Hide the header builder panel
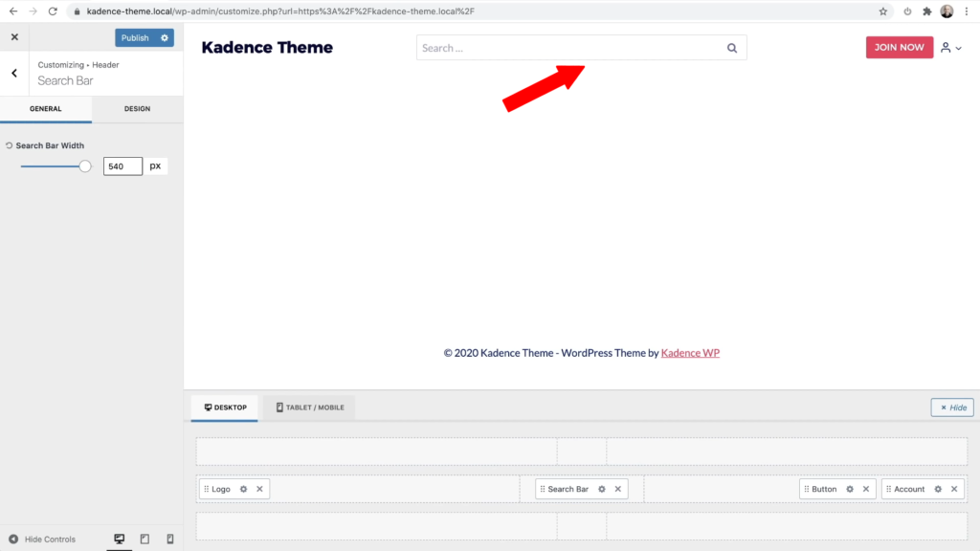The height and width of the screenshot is (551, 980). (x=952, y=408)
